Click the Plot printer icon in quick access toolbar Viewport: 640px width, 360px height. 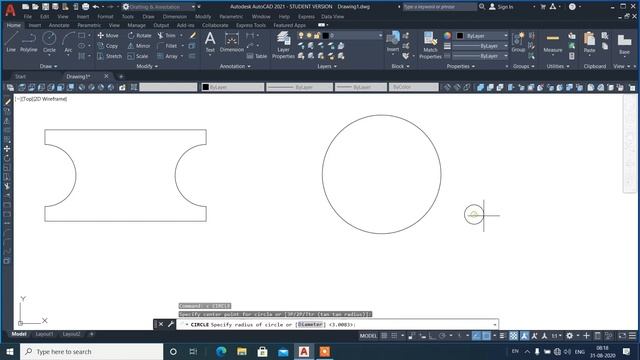(x=85, y=7)
